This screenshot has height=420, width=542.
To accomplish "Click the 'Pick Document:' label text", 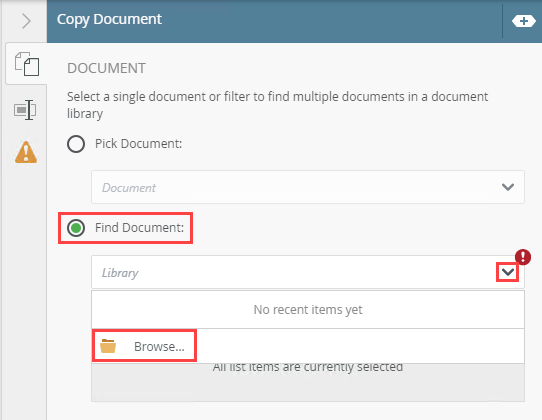I will 139,144.
